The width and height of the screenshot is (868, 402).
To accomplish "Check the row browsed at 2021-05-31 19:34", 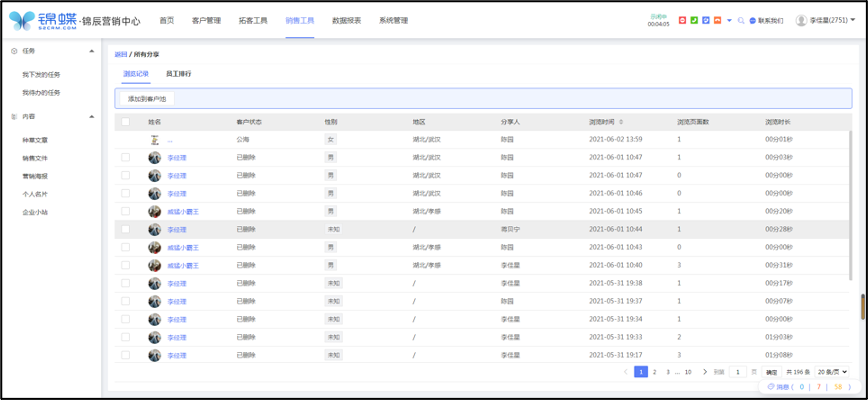I will point(126,319).
